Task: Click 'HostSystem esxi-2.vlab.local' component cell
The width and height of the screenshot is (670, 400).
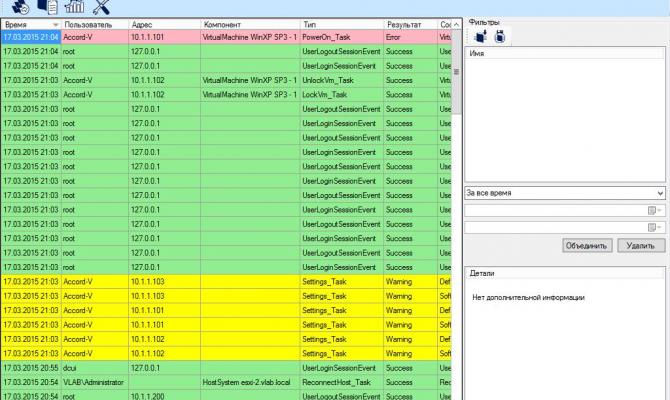Action: 250,382
